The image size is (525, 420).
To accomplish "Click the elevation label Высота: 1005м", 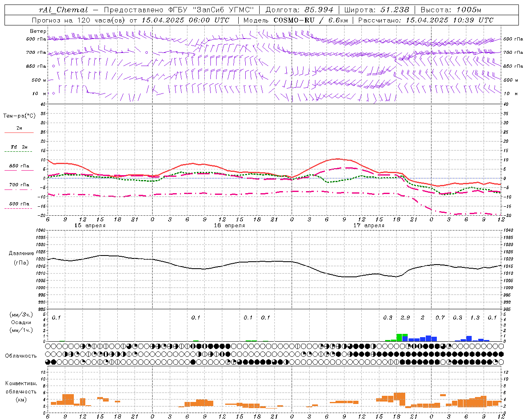I will pos(451,10).
